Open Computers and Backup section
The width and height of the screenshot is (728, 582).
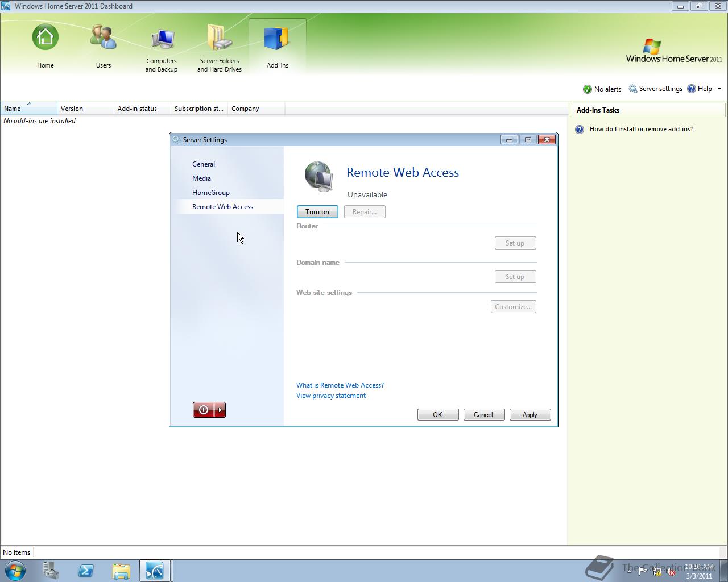click(x=162, y=49)
